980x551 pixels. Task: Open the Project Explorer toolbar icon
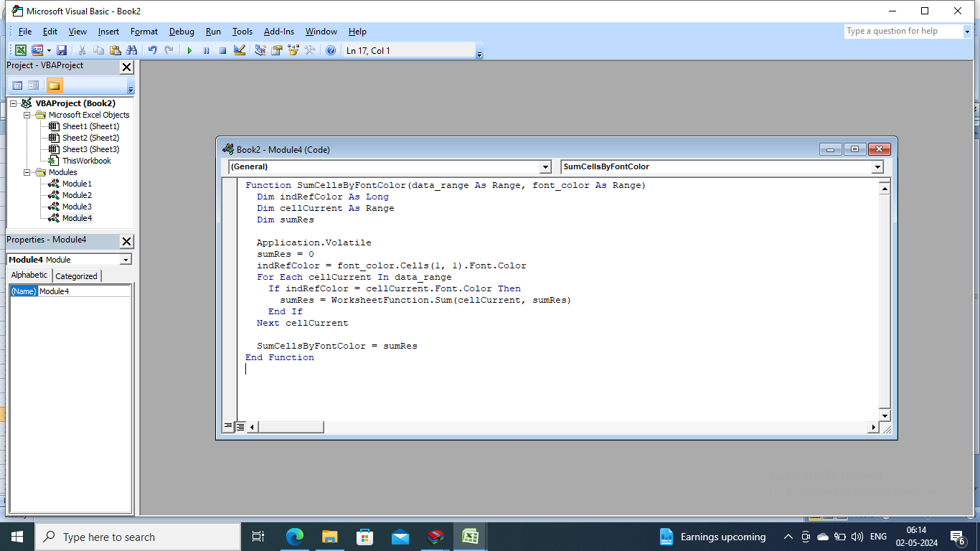coord(260,50)
